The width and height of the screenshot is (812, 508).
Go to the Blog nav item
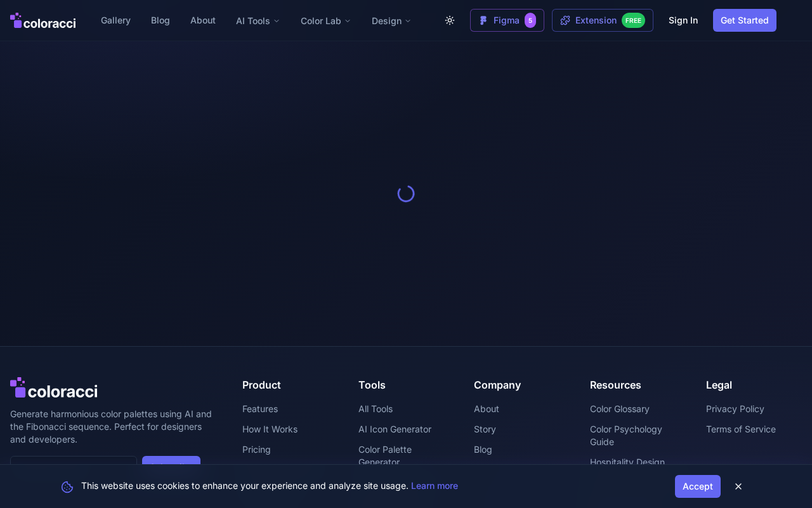point(160,20)
